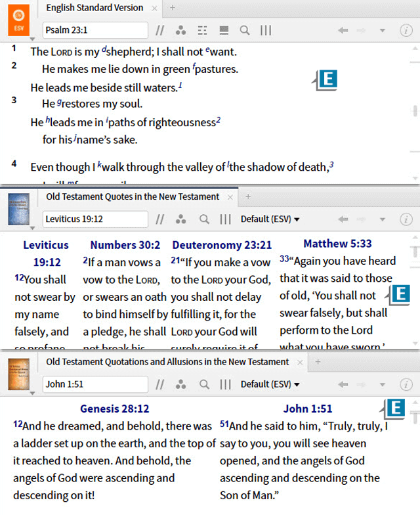Screen dimensions: 420x515
Task: Click the Psalm 23:1 reference box
Action: [95, 30]
